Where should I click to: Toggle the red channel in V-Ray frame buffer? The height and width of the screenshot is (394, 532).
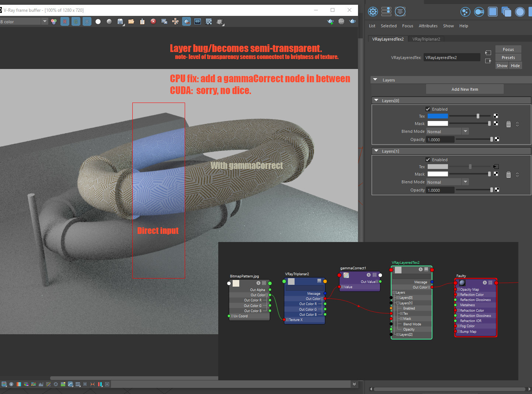(65, 22)
